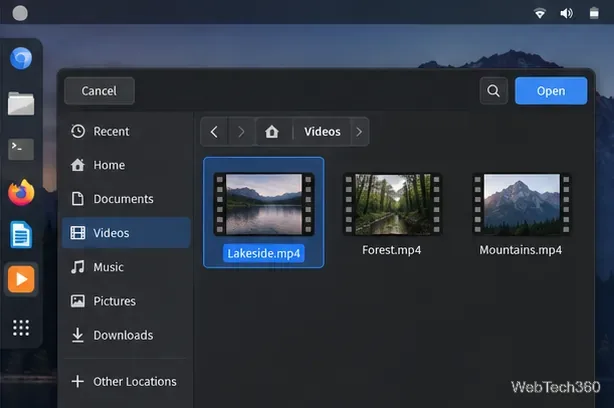Click the blue Open button
Viewport: 614px width, 408px height.
[x=551, y=91]
